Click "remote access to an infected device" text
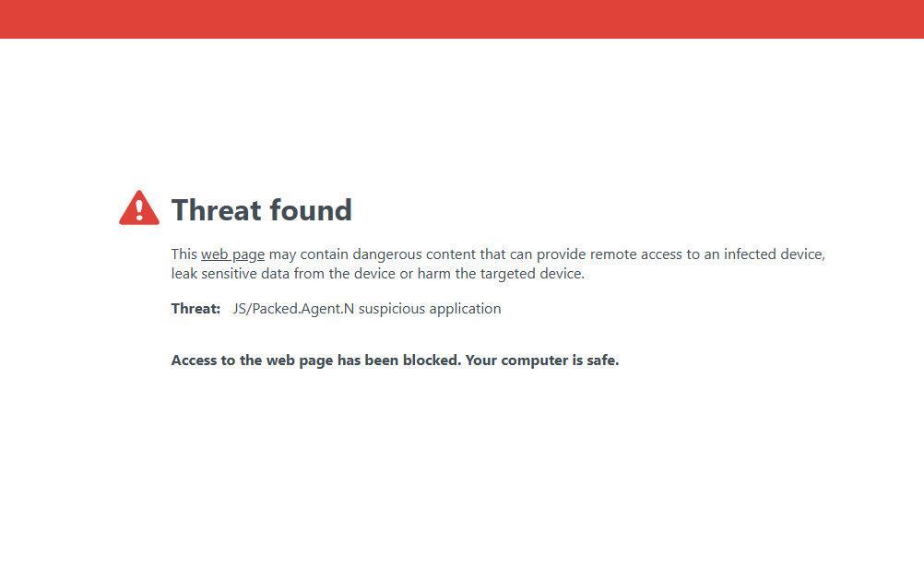 pyautogui.click(x=707, y=254)
